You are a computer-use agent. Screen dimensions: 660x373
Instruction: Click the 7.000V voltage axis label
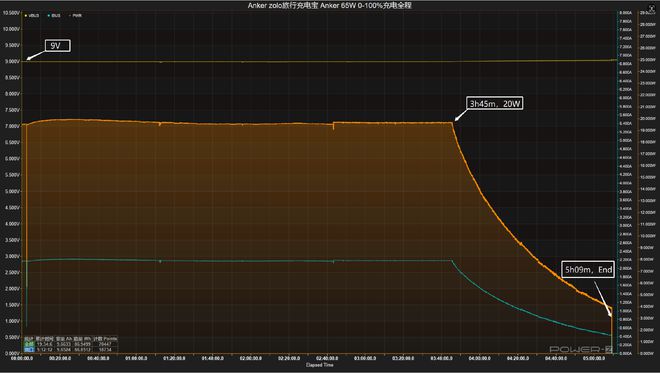click(x=11, y=126)
